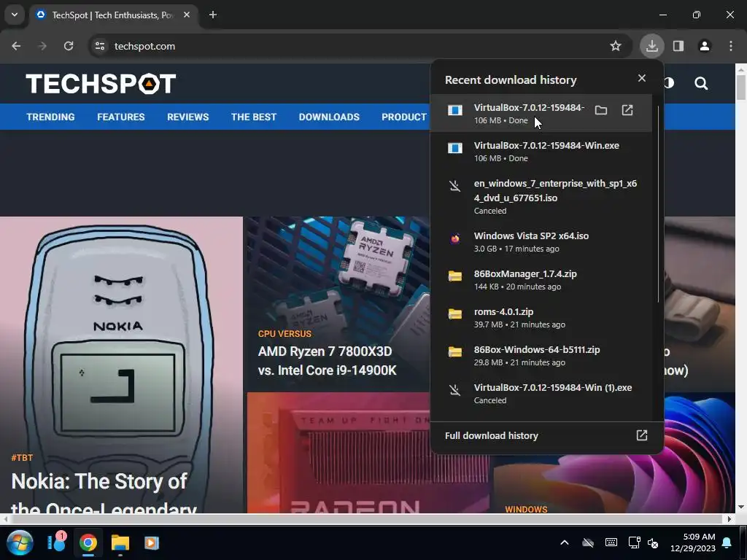Open the notifications bell in tray
Image resolution: width=747 pixels, height=560 pixels.
(727, 542)
